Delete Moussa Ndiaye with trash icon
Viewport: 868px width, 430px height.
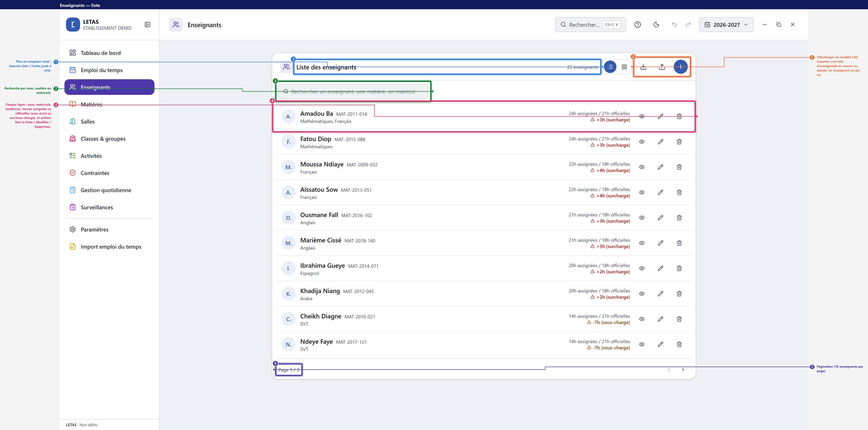pos(679,167)
